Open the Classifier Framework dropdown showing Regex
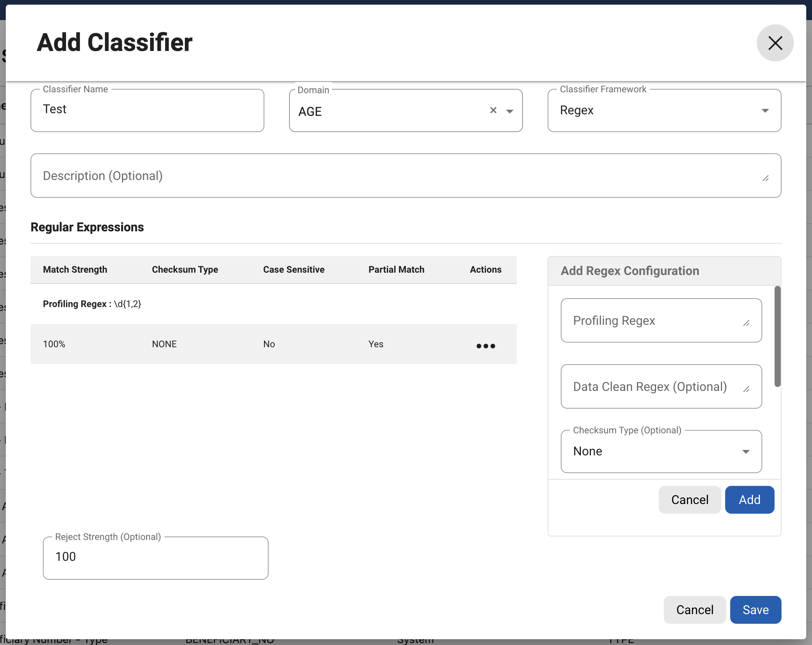812x645 pixels. pos(765,110)
